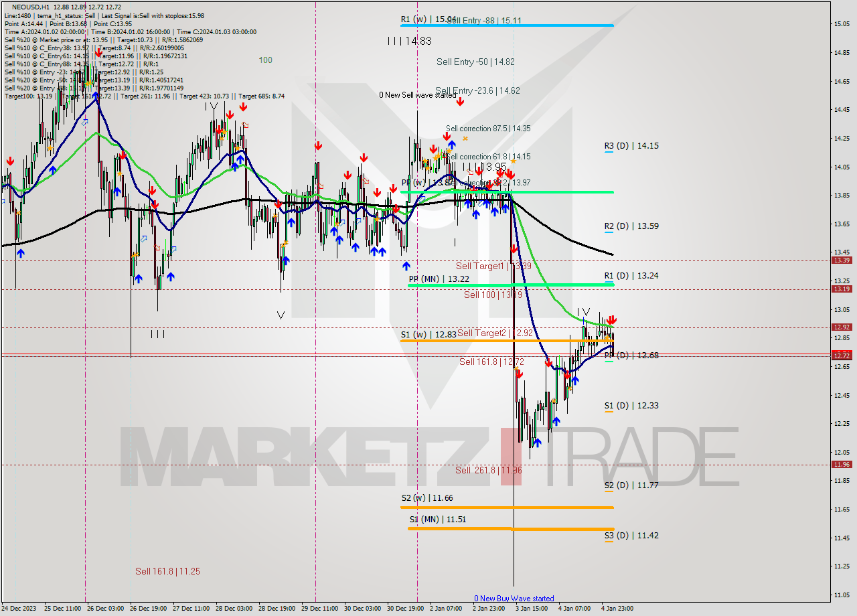Click the 'S2 (w) | 11.66' label
Screen dimensions: 857x616
427,498
